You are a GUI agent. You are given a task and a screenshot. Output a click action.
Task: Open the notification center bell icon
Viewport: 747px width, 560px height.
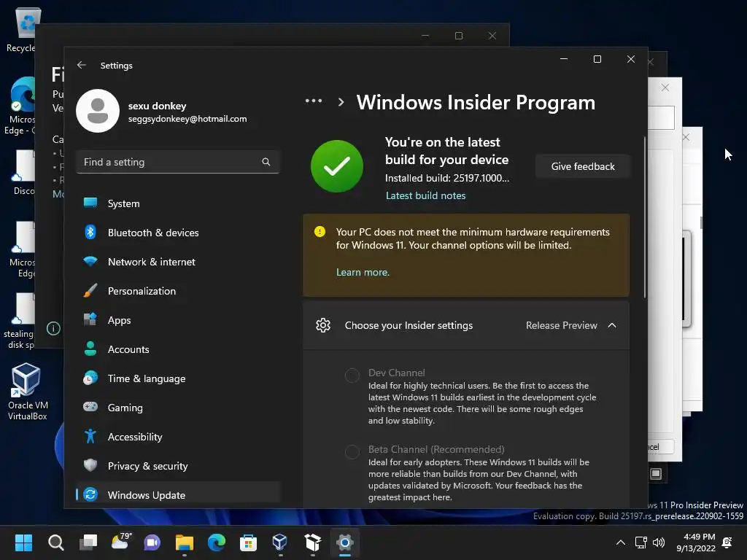(727, 542)
